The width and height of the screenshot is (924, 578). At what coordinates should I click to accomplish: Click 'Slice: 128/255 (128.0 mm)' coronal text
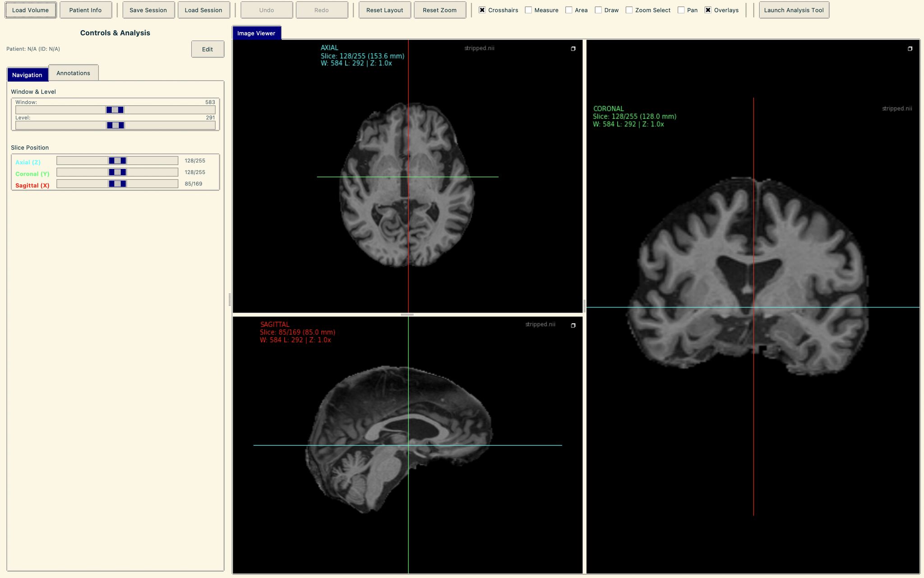pyautogui.click(x=634, y=117)
